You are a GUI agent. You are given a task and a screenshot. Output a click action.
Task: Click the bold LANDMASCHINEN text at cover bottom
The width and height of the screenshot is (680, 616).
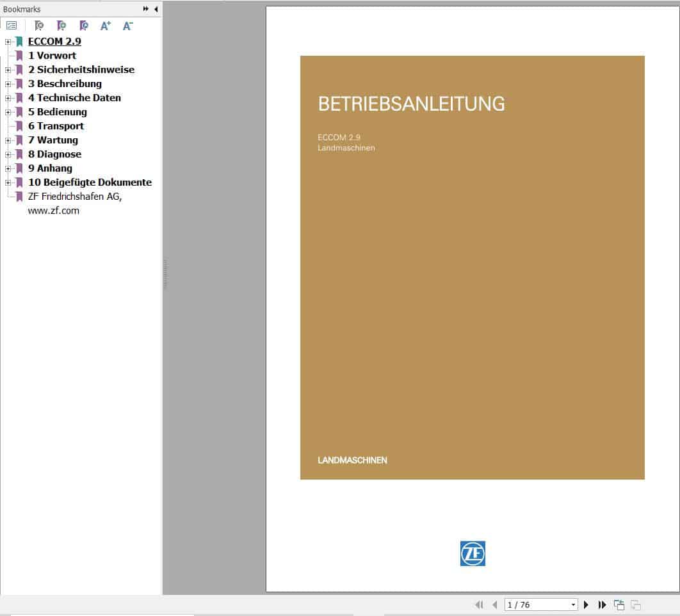tap(352, 460)
